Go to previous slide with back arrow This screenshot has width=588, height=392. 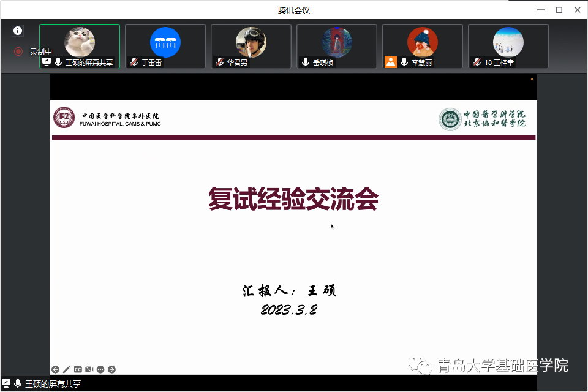coord(56,369)
